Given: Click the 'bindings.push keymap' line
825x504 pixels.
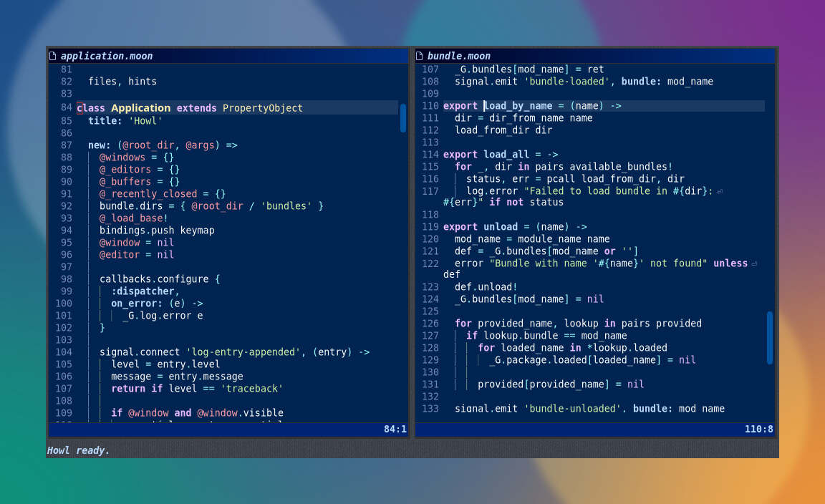Looking at the screenshot, I should (157, 231).
